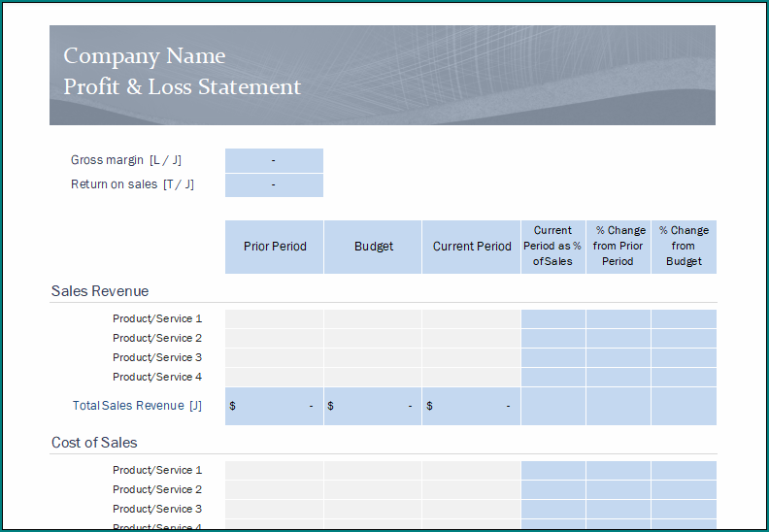Click the % Change from Prior Period header

click(619, 247)
